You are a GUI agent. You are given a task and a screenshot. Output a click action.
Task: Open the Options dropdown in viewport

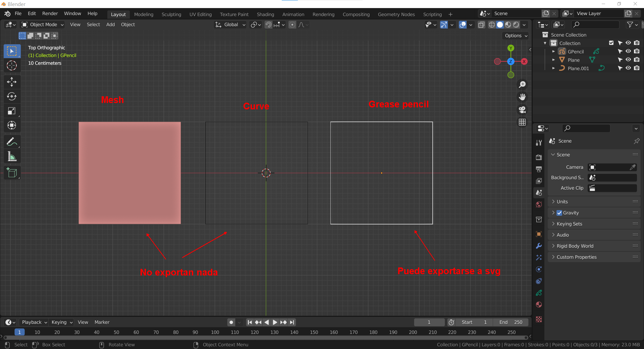(x=516, y=36)
